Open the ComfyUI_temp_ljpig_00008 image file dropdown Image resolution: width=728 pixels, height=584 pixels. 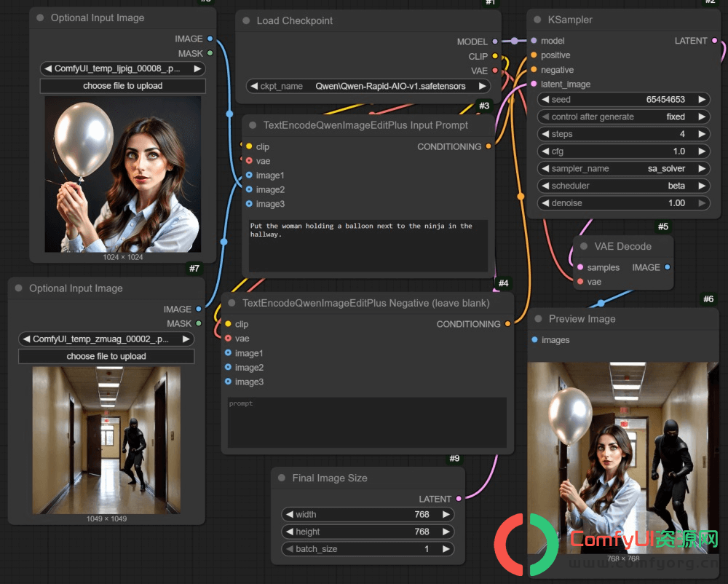(x=123, y=68)
